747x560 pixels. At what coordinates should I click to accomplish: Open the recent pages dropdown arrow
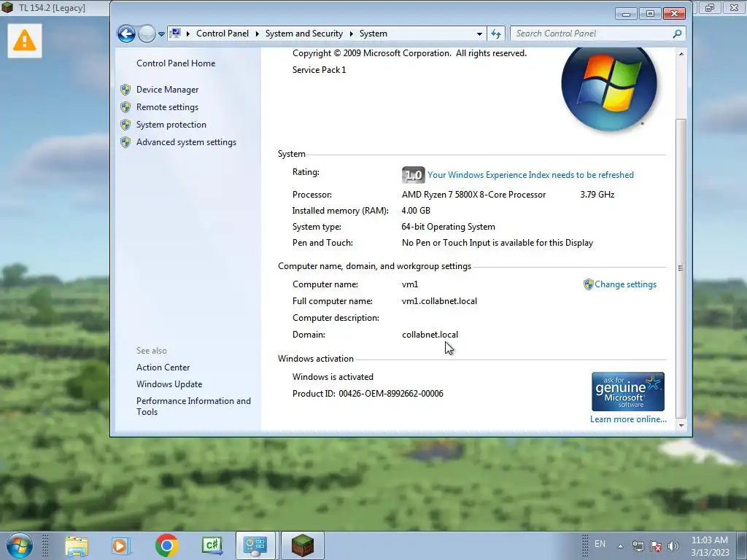point(161,34)
